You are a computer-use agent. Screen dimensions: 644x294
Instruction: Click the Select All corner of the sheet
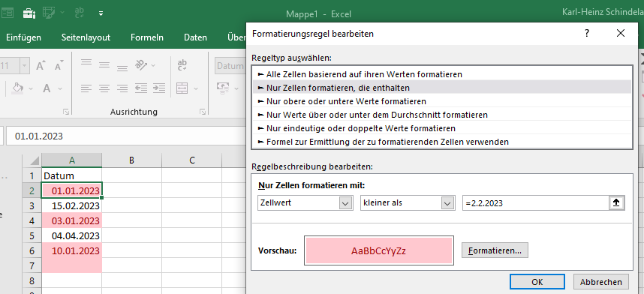point(32,160)
